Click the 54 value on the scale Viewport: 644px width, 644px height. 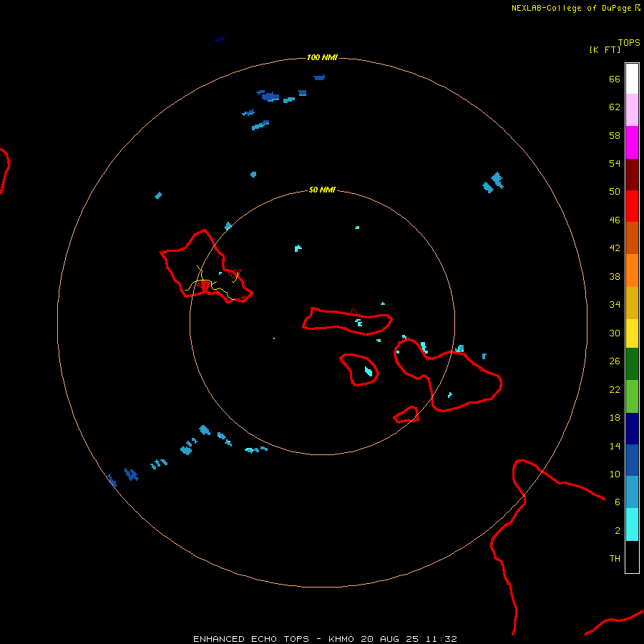pos(615,163)
